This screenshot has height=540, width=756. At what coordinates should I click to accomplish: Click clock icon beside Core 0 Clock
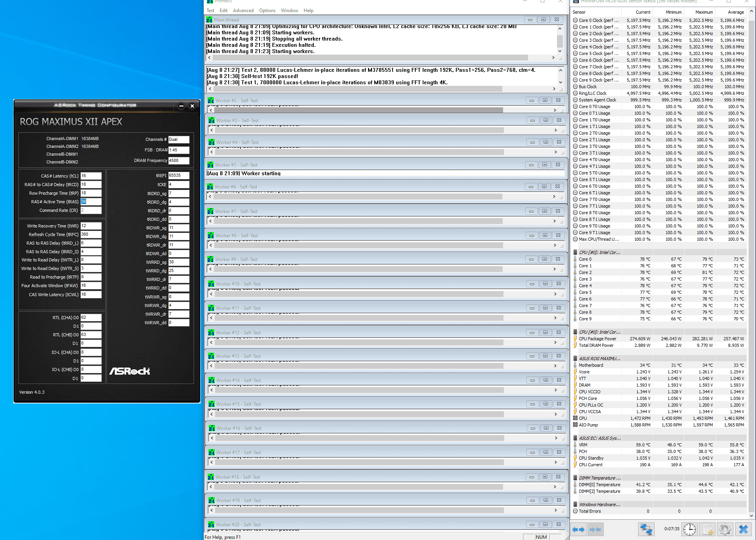[x=575, y=20]
